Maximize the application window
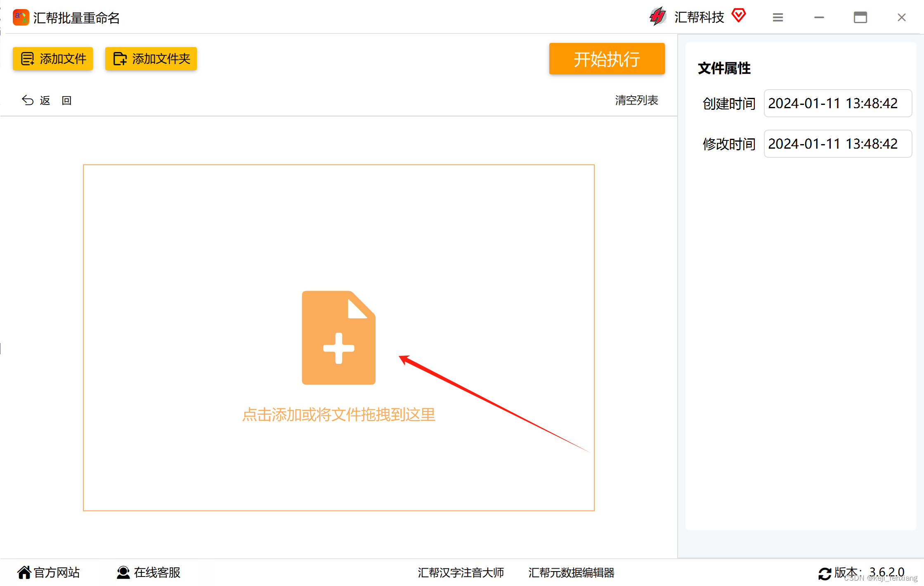The height and width of the screenshot is (586, 924). coord(860,17)
